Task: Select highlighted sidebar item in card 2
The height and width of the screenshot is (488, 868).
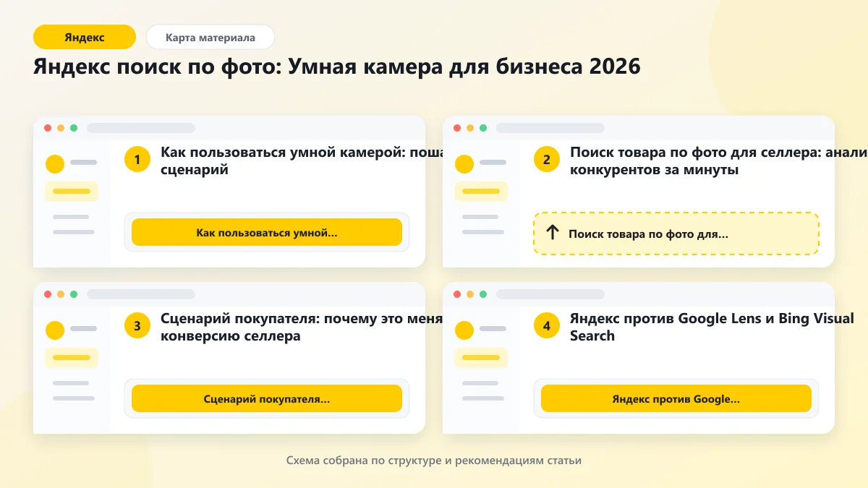Action: (481, 192)
